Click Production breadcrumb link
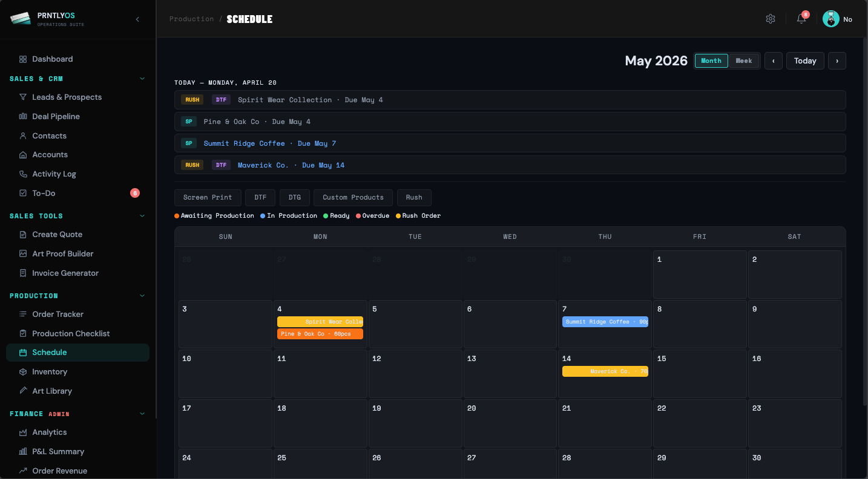868x479 pixels. click(191, 19)
